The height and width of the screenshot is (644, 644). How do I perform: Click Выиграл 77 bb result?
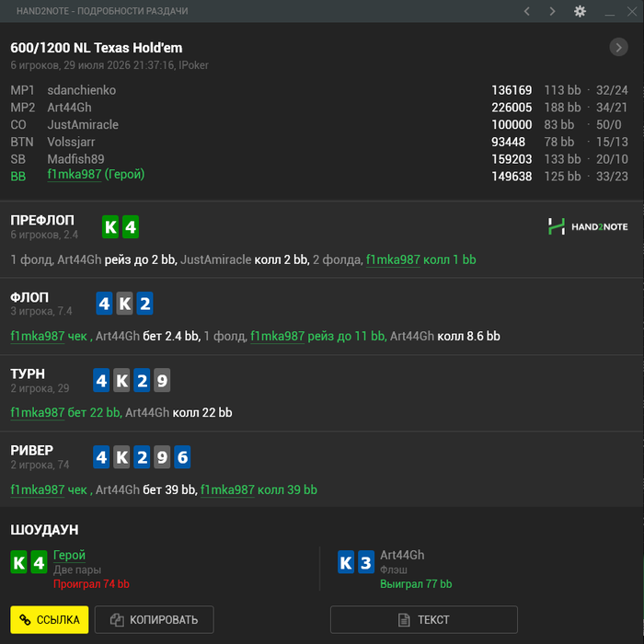point(416,583)
